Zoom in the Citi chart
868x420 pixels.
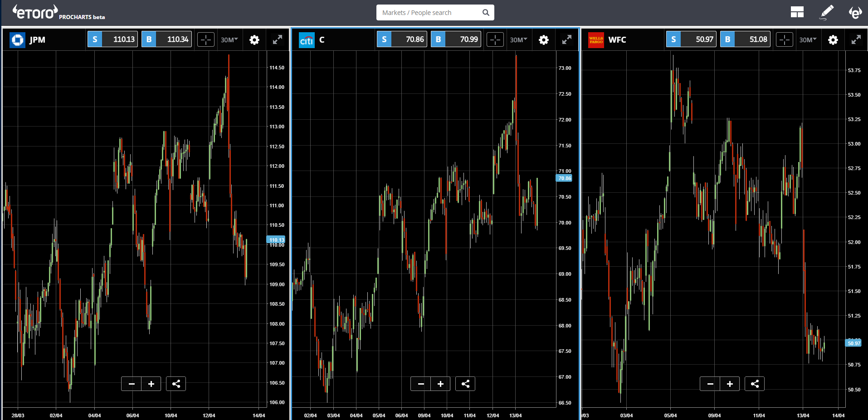click(x=440, y=384)
